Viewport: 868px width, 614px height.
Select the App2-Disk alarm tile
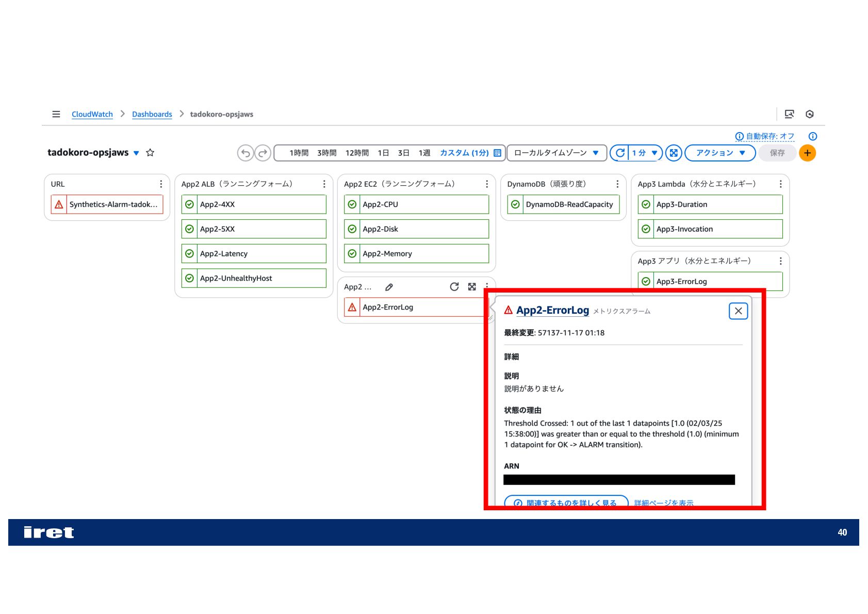417,229
